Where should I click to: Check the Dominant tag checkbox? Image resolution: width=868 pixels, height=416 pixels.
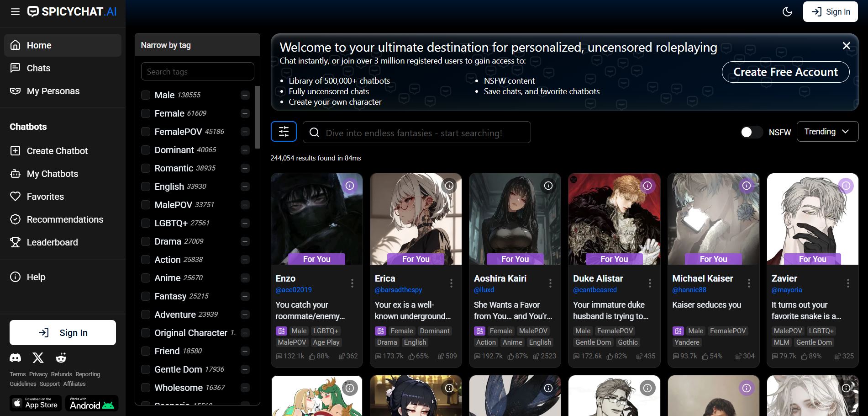tap(146, 150)
